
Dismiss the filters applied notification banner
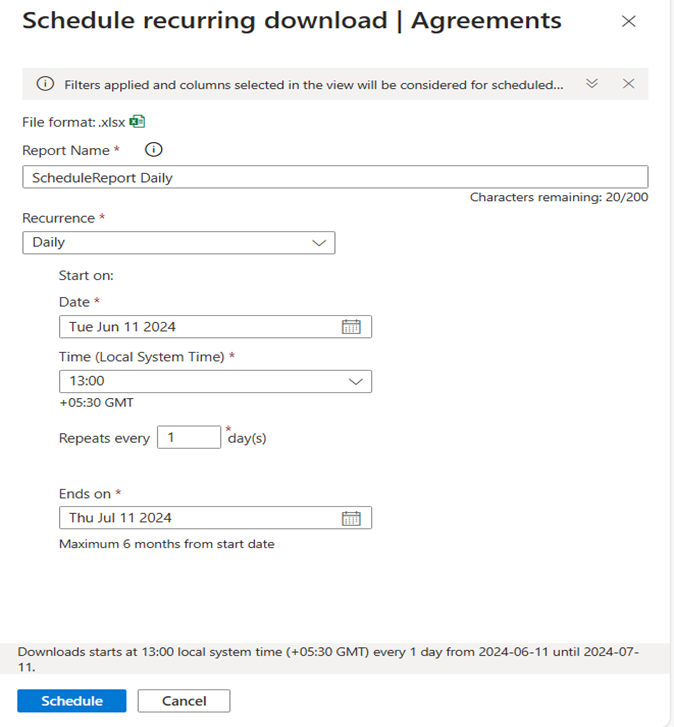[x=628, y=84]
